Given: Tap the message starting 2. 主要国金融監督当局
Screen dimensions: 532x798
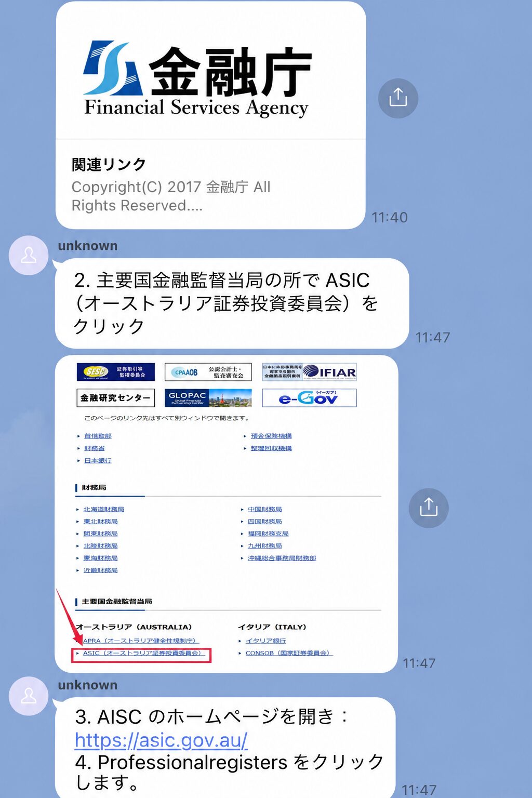Looking at the screenshot, I should point(232,303).
